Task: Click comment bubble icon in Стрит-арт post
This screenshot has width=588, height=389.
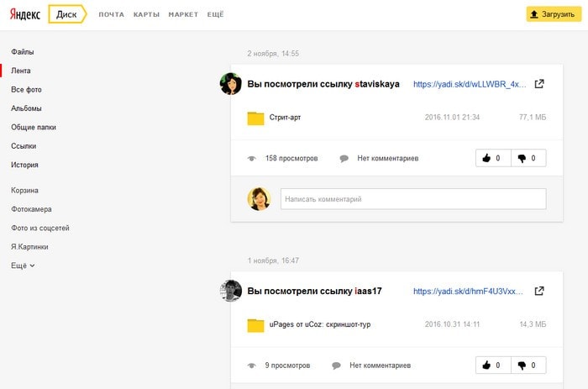Action: pyautogui.click(x=344, y=159)
